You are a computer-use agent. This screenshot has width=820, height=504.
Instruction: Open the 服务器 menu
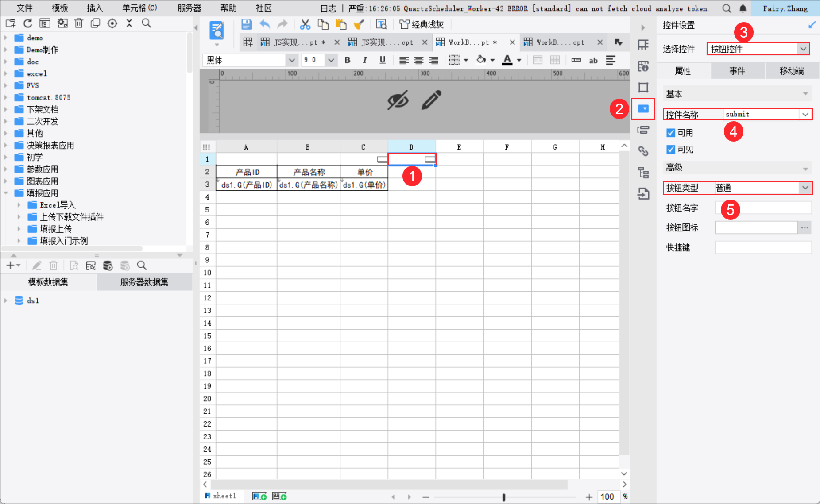(189, 8)
